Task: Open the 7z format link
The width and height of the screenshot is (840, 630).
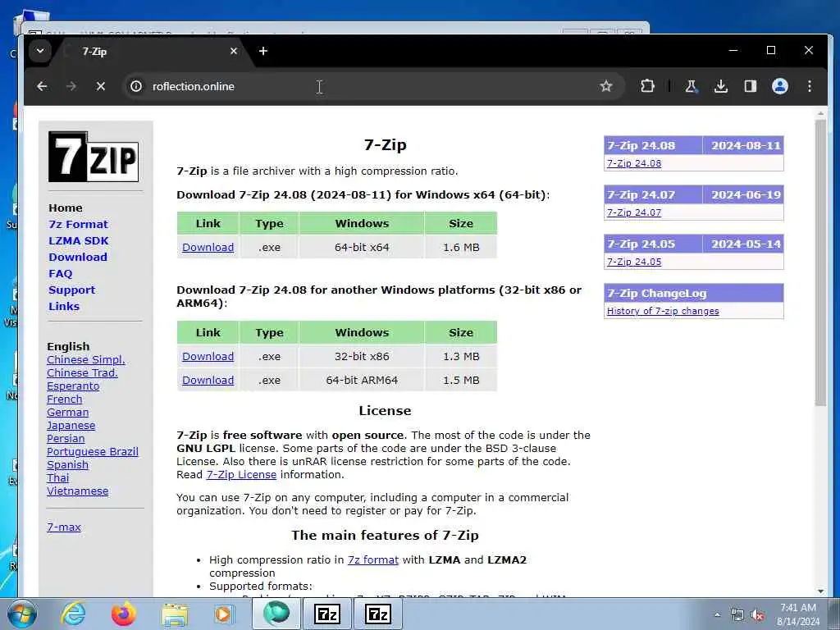Action: click(373, 559)
